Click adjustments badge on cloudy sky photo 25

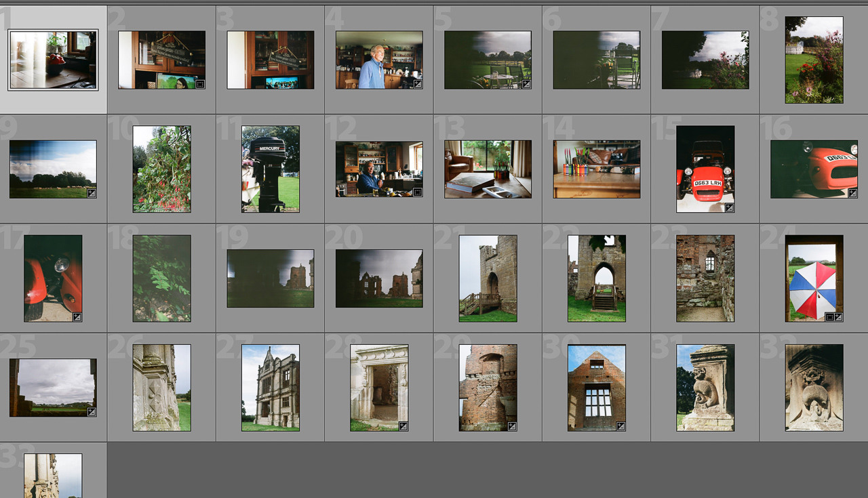92,411
